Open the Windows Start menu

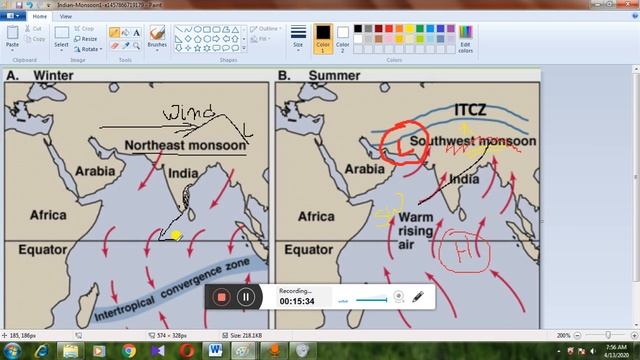coord(12,351)
